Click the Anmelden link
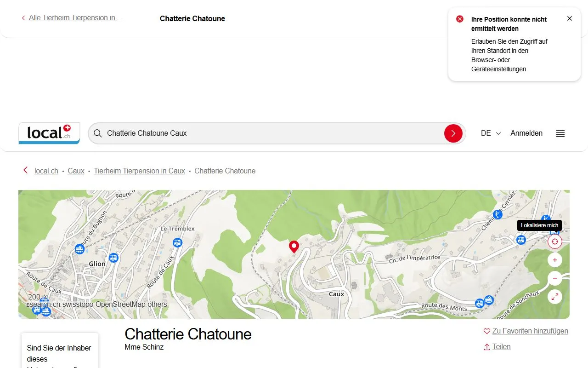Screen dimensions: 588x368 coord(526,133)
